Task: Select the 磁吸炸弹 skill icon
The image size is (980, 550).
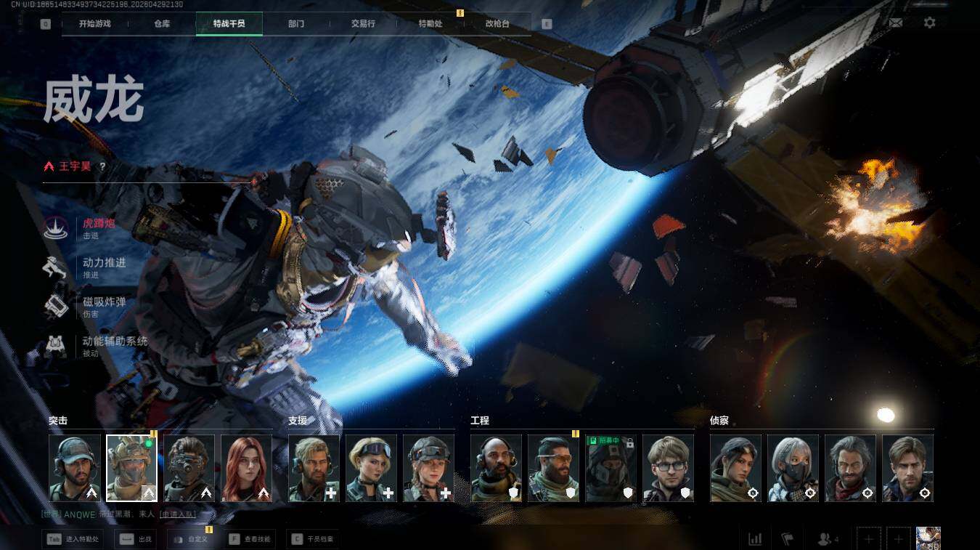Action: point(56,307)
